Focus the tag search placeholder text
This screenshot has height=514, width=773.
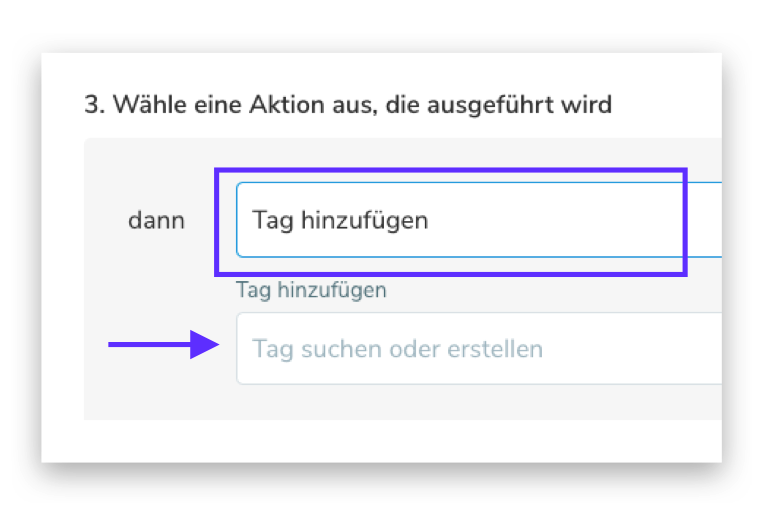[397, 349]
